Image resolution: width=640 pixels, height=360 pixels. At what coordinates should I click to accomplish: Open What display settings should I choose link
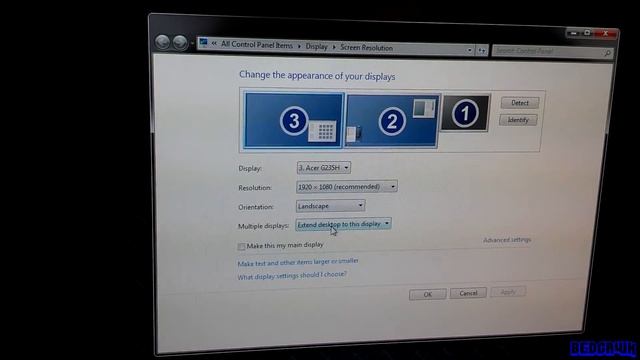[292, 276]
